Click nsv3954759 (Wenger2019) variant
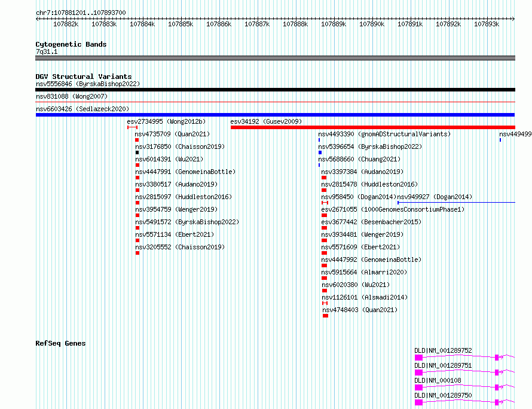Image resolution: width=532 pixels, height=409 pixels. [x=176, y=209]
